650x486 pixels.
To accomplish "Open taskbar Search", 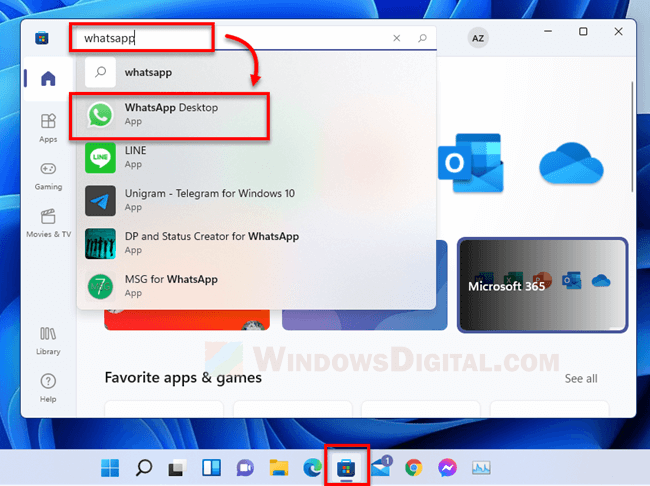I will point(144,468).
